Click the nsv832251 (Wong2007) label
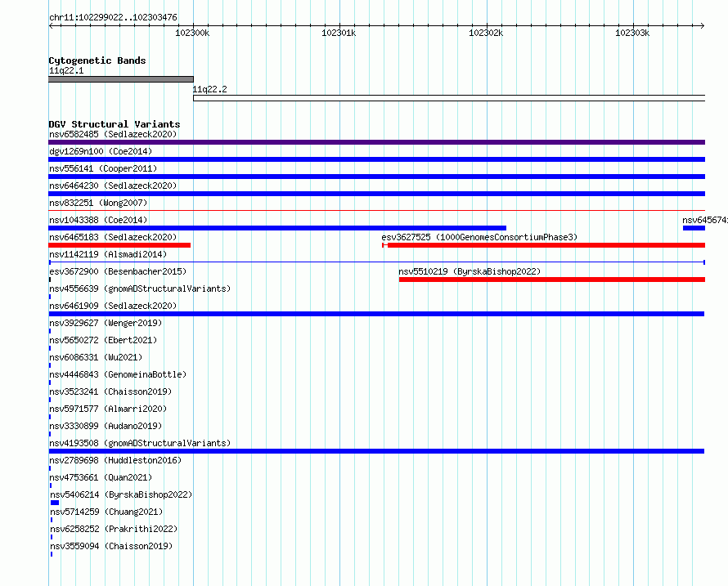Viewport: 728px width, 586px height. point(98,203)
